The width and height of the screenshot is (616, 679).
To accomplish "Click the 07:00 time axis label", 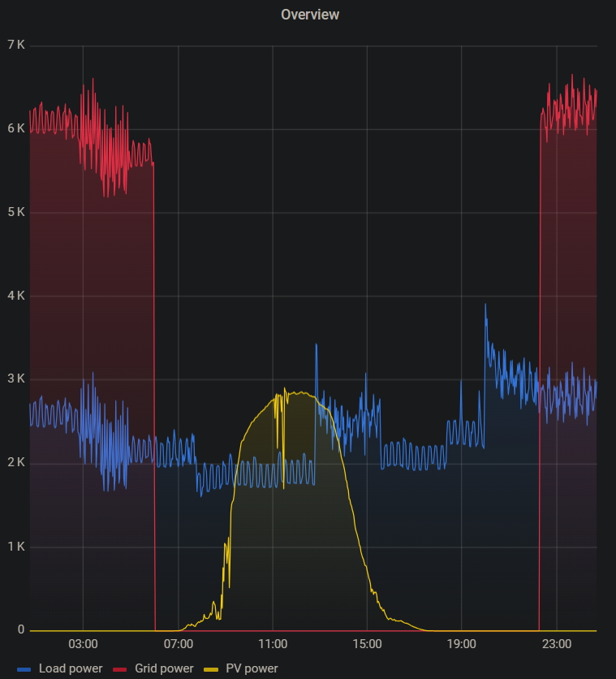I will [178, 644].
